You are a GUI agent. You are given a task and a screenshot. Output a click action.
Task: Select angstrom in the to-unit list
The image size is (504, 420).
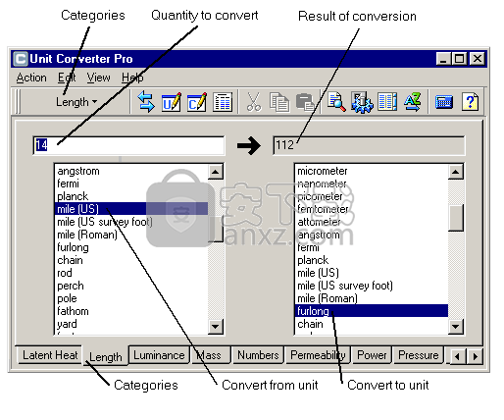(372, 235)
